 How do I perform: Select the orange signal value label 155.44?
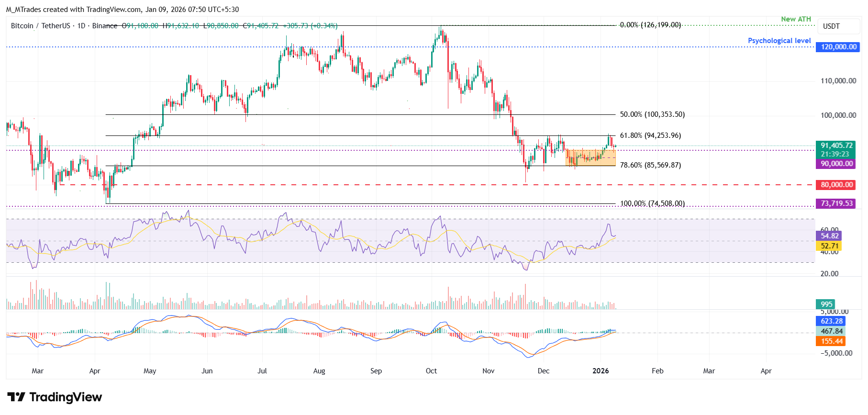pyautogui.click(x=831, y=341)
